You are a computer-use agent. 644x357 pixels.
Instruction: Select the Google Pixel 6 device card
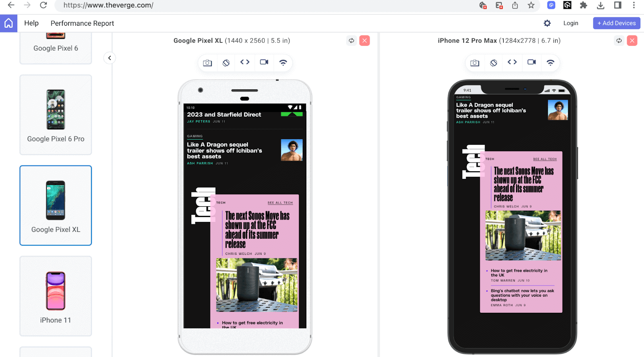point(56,48)
